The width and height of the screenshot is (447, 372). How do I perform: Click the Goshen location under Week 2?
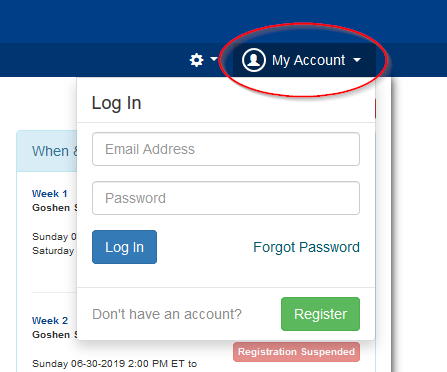click(54, 335)
